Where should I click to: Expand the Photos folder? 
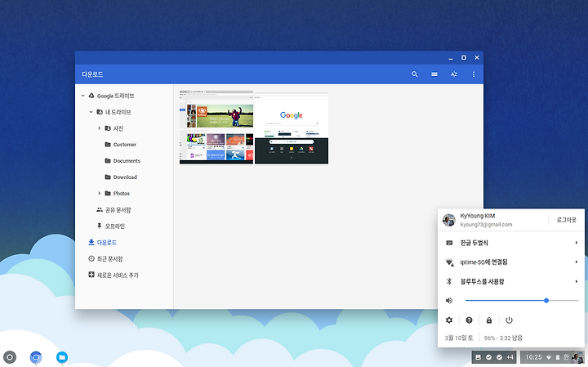99,193
